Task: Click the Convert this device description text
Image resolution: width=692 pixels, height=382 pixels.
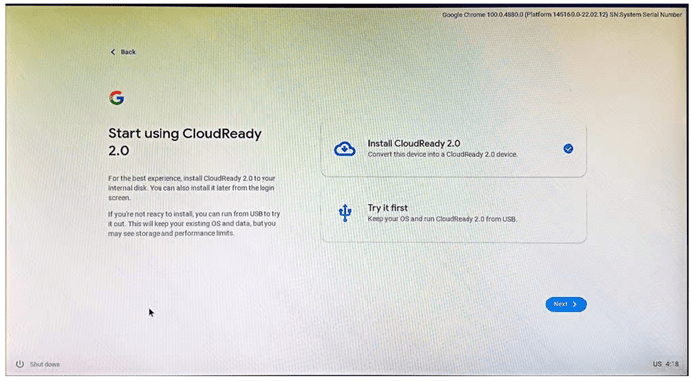Action: [443, 154]
